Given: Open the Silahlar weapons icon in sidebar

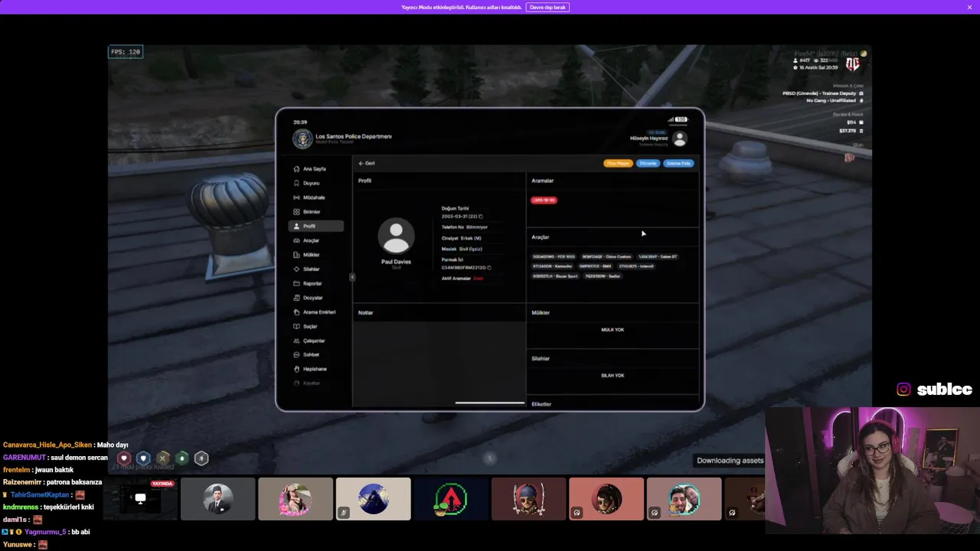Looking at the screenshot, I should click(296, 269).
